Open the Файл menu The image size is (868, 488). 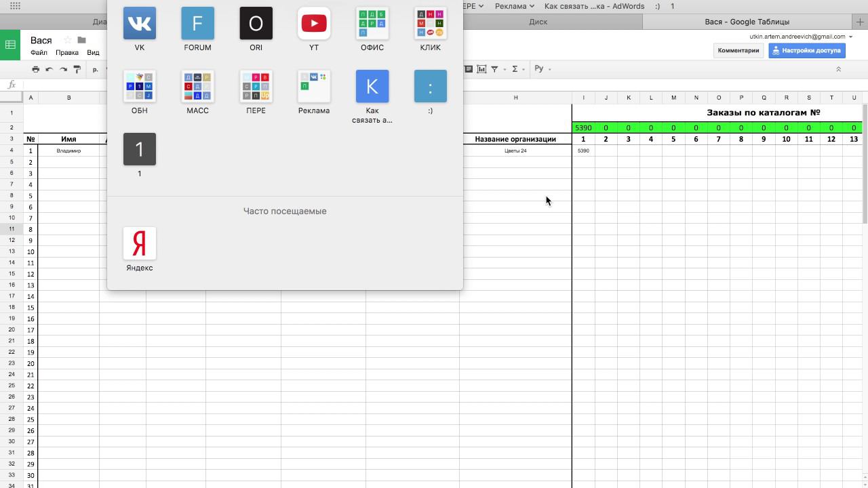pos(39,53)
